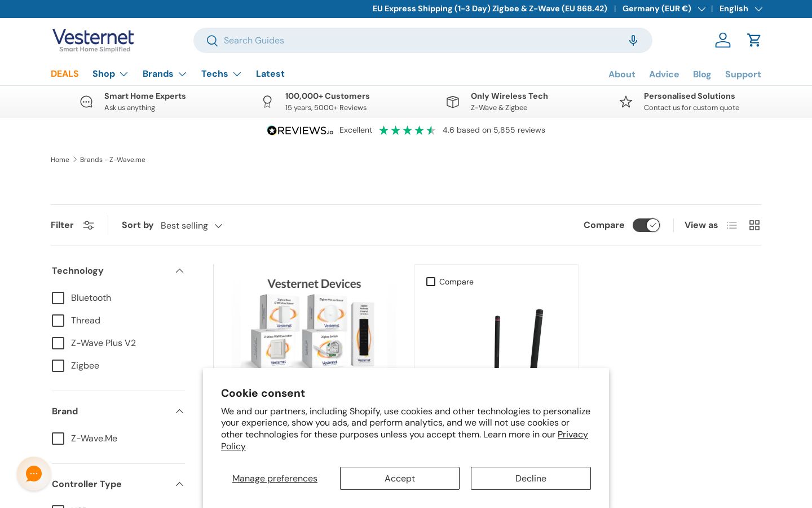812x508 pixels.
Task: Open the shopping cart icon
Action: tap(754, 40)
